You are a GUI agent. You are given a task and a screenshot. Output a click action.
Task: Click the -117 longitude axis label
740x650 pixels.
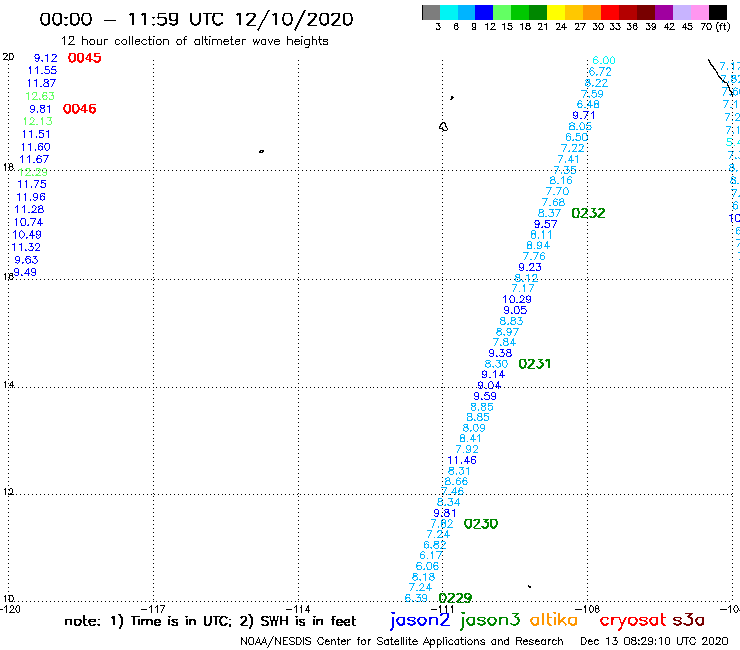(154, 609)
